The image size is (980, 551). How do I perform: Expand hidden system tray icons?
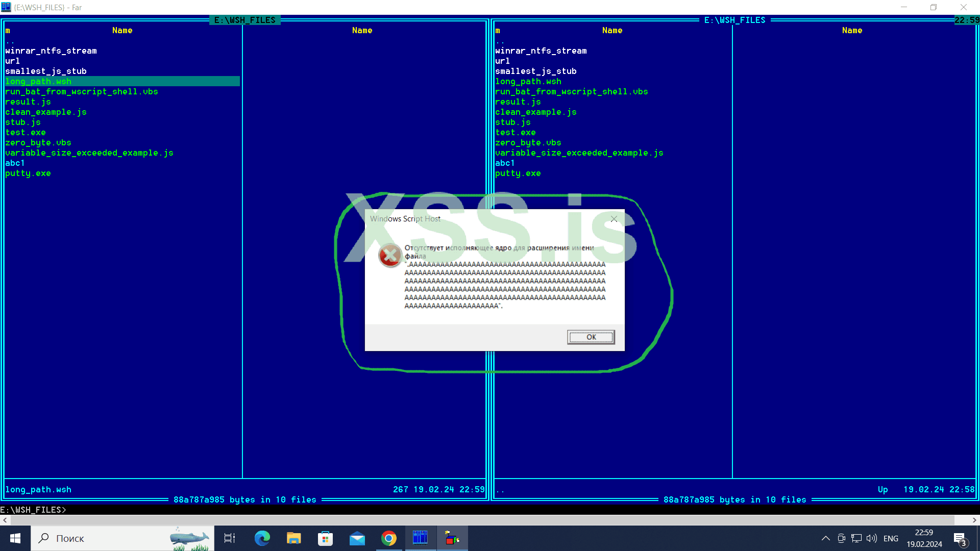[825, 538]
